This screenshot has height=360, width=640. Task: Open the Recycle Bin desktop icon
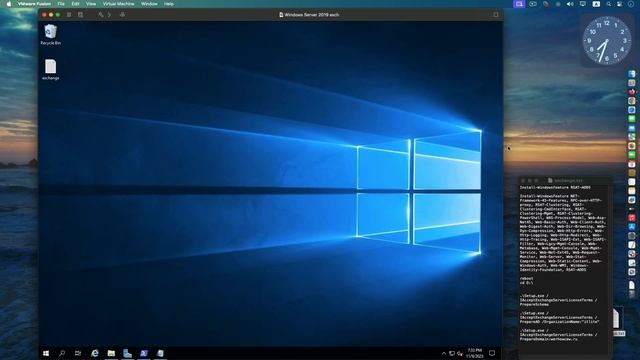[x=51, y=34]
